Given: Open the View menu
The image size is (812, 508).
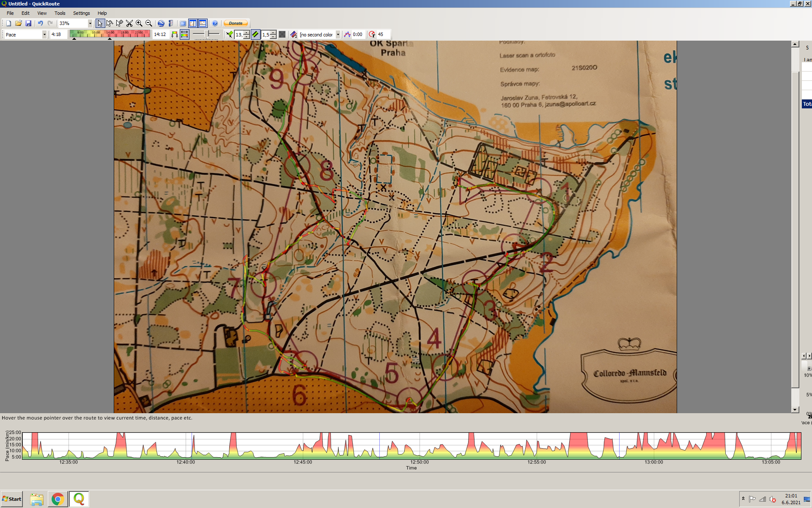Looking at the screenshot, I should 42,13.
